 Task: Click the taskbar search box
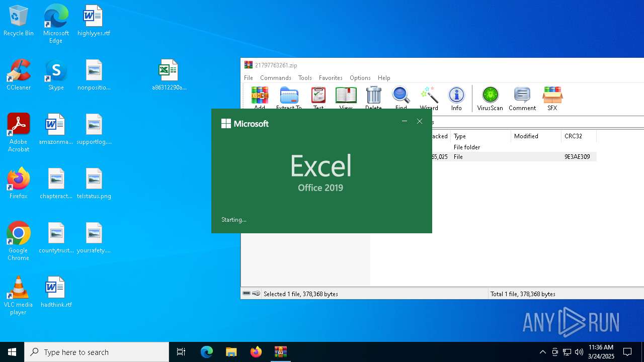97,352
